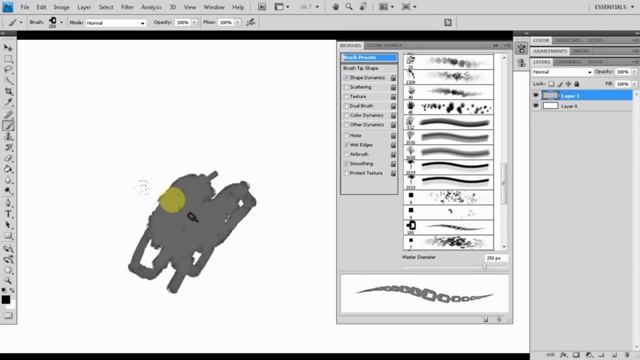Viewport: 640px width, 360px height.
Task: Click Rotate View tool in application bar
Action: click(x=363, y=7)
